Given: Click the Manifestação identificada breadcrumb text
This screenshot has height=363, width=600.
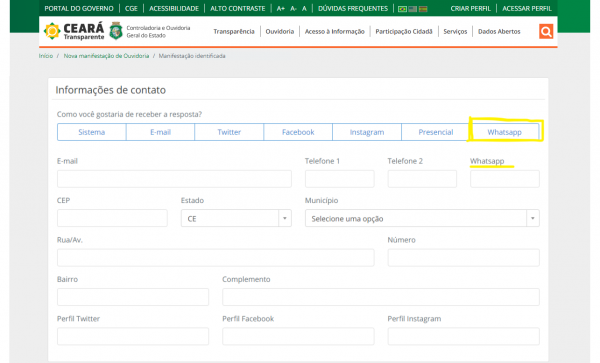Looking at the screenshot, I should (x=192, y=56).
